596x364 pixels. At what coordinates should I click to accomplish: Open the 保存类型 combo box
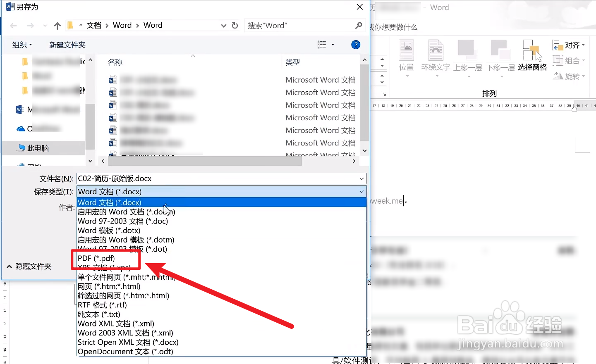pos(222,192)
